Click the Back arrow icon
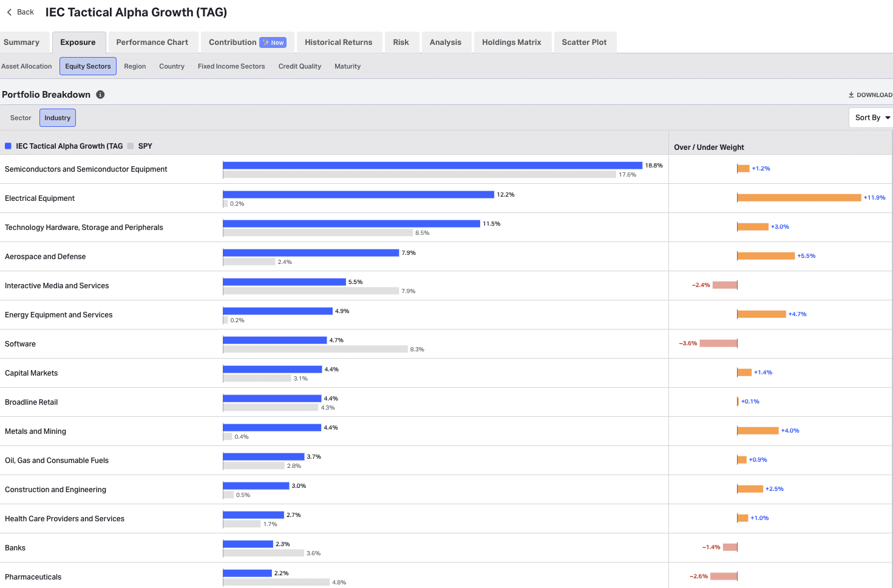The height and width of the screenshot is (588, 893). pyautogui.click(x=9, y=12)
